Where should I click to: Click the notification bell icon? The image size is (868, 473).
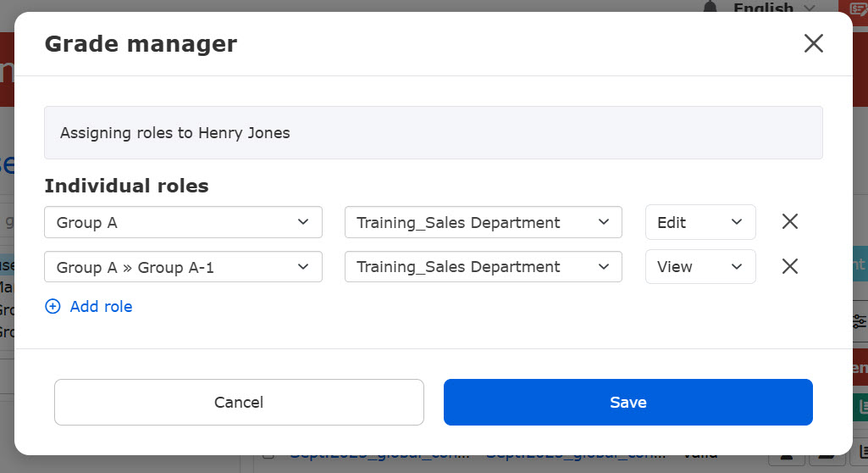pos(710,8)
